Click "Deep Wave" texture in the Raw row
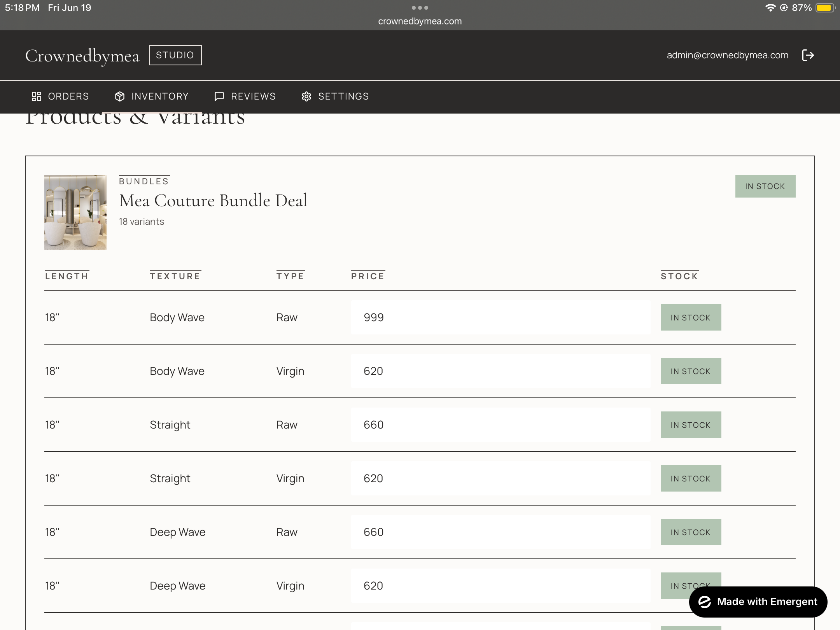Image resolution: width=840 pixels, height=630 pixels. tap(178, 532)
